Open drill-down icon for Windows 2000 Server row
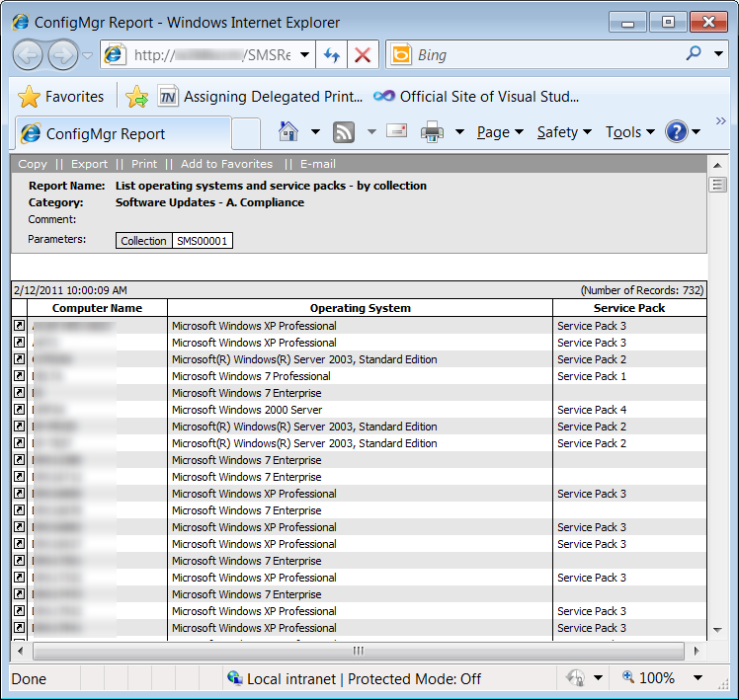Image resolution: width=739 pixels, height=700 pixels. [20, 410]
